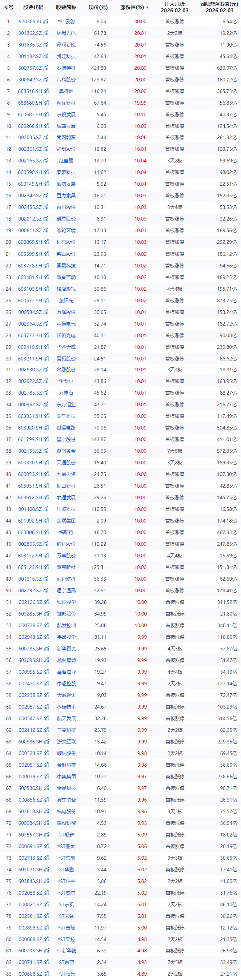
Task: Open trend chart icon beside 300757.SZ
Action: click(46, 68)
